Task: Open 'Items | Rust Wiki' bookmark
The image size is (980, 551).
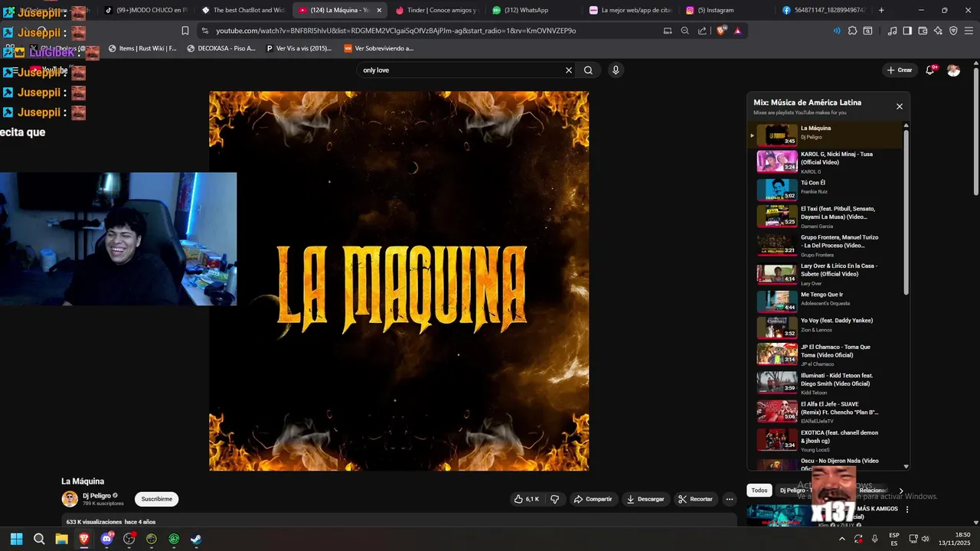Action: [142, 48]
